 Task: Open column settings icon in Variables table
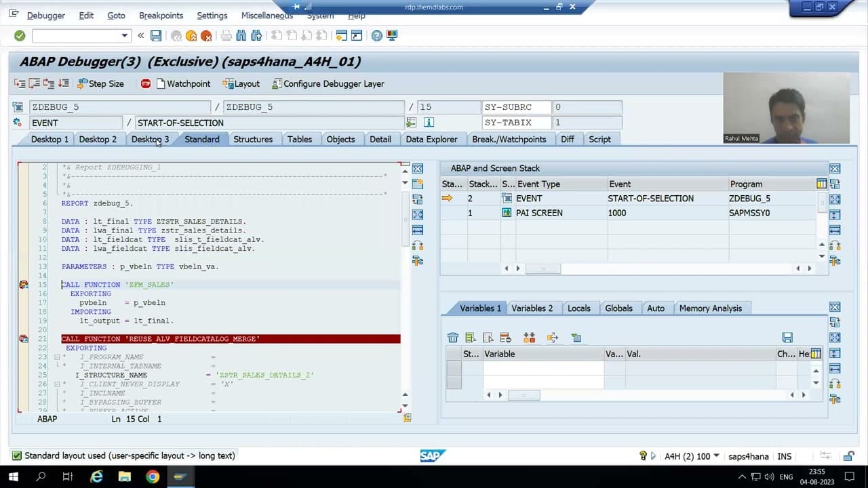coord(816,354)
